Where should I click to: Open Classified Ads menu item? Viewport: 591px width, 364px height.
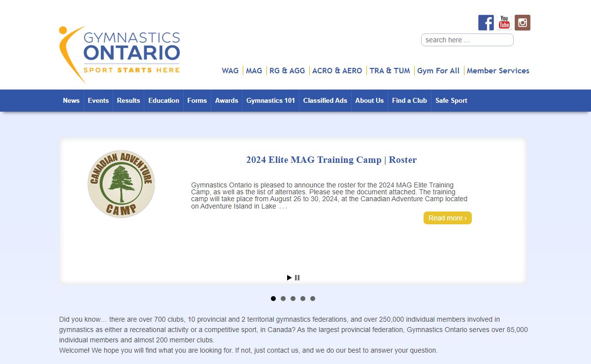(x=325, y=100)
